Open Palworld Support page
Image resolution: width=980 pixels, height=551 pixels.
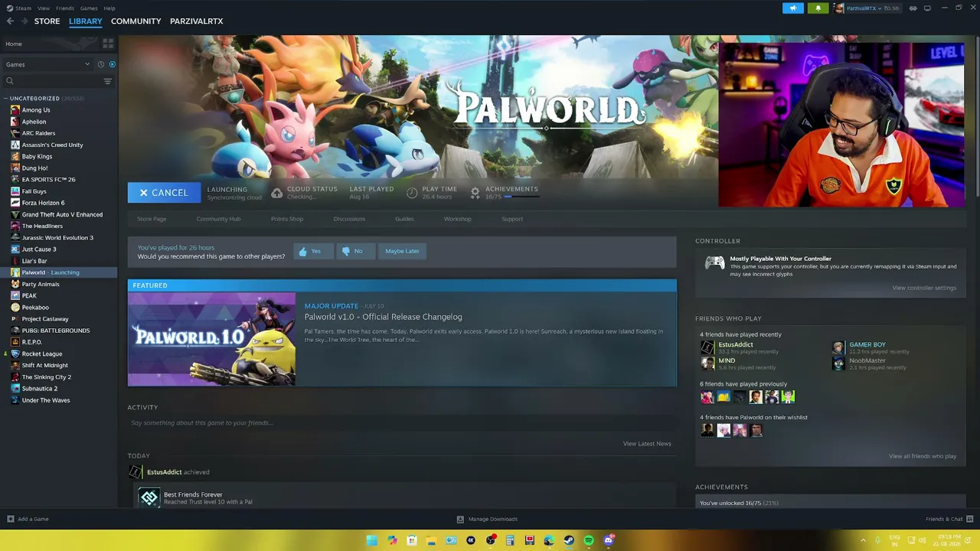click(512, 219)
